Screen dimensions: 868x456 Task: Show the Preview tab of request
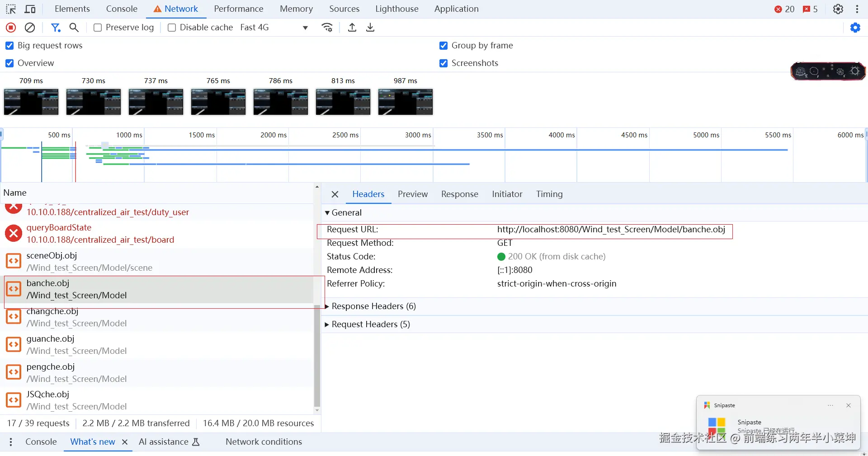[x=413, y=194]
